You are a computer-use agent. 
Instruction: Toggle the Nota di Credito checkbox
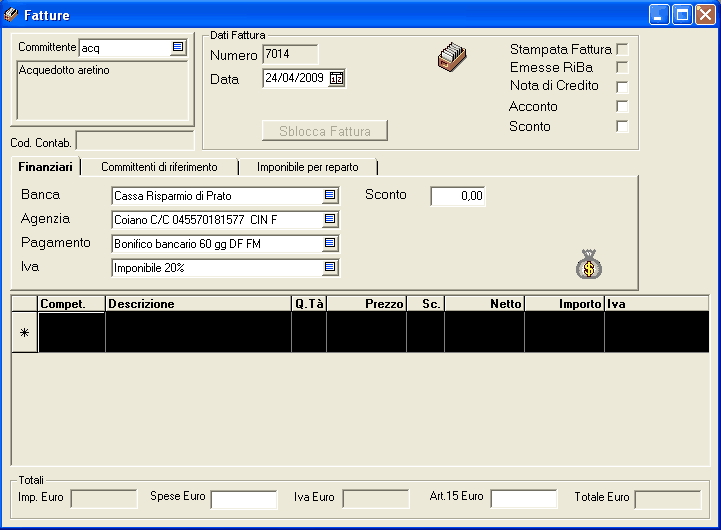click(x=622, y=87)
